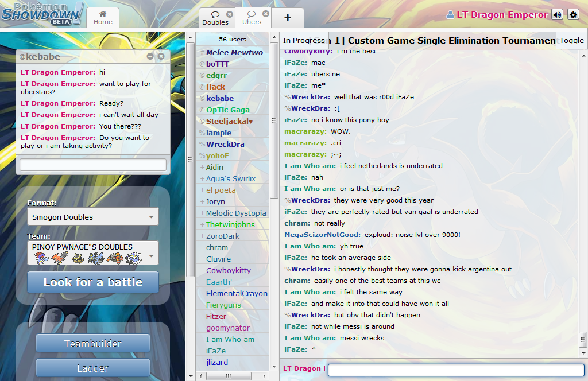Screen dimensions: 588x381
Task: Select user WreckDra in the user list
Action: 225,144
